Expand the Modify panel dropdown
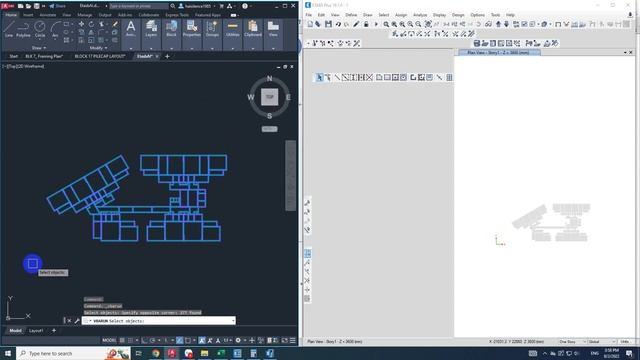 [98, 48]
